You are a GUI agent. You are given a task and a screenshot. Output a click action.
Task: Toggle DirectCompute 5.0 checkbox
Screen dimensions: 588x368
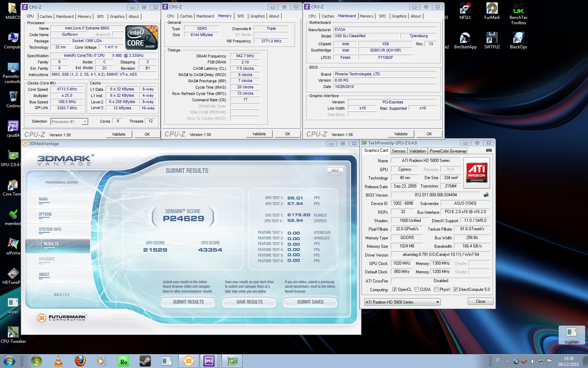[455, 289]
